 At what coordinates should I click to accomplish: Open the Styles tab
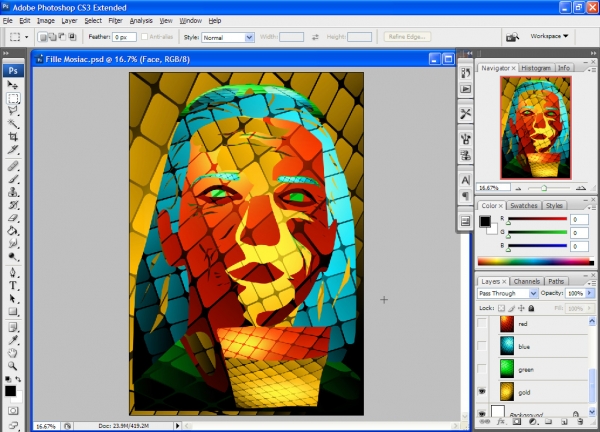click(554, 205)
